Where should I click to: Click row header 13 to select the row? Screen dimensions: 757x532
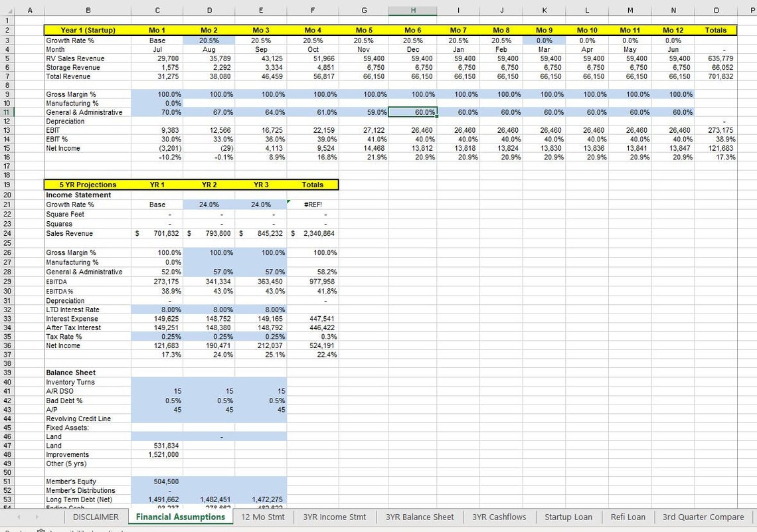tap(7, 130)
